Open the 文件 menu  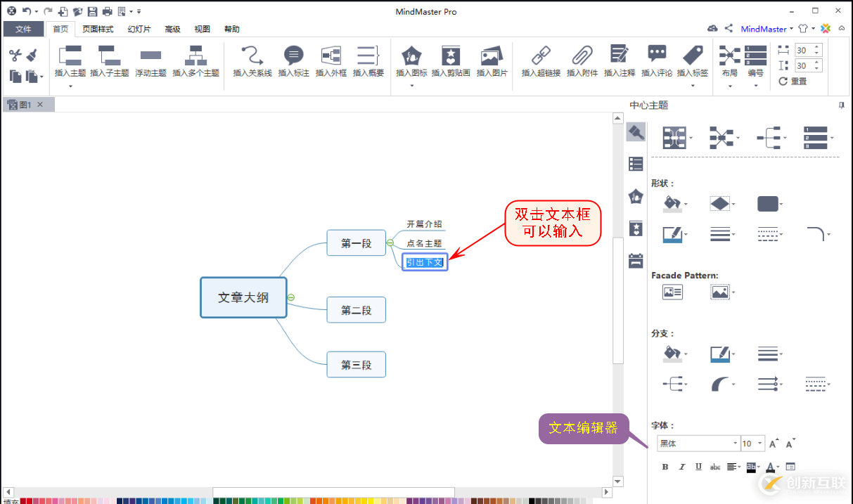tap(23, 29)
